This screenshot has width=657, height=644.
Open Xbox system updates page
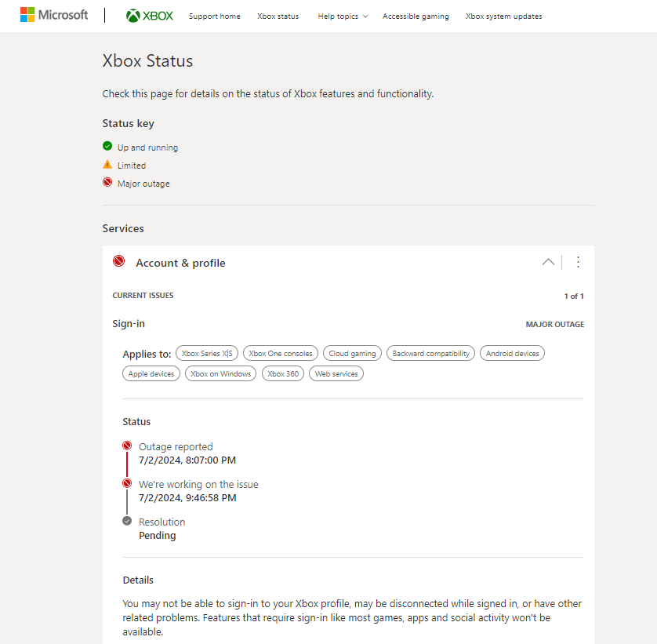(503, 16)
